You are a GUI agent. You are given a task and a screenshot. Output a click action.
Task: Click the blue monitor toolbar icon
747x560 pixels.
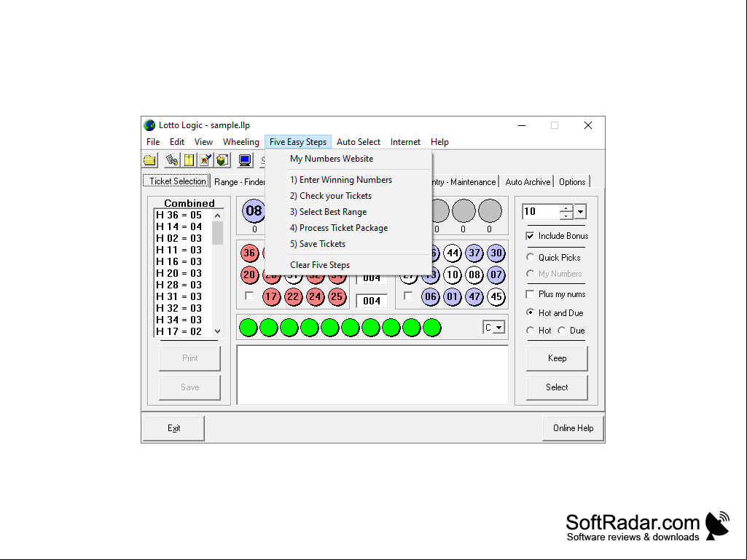(245, 160)
